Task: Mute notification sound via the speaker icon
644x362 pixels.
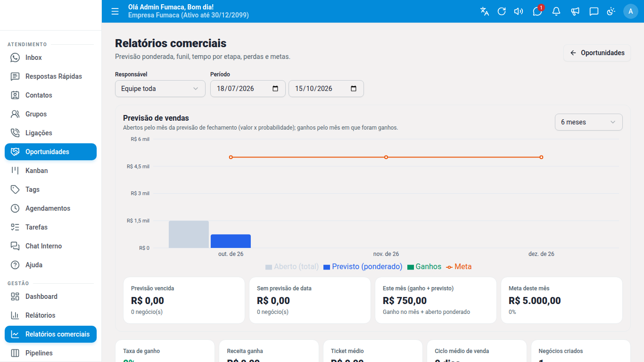Action: pos(519,11)
